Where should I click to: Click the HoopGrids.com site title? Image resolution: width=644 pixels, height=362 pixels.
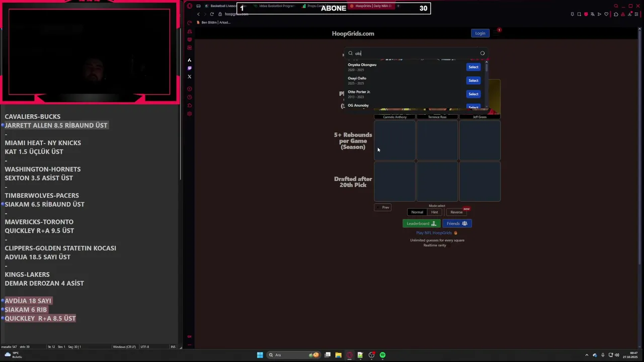[353, 34]
